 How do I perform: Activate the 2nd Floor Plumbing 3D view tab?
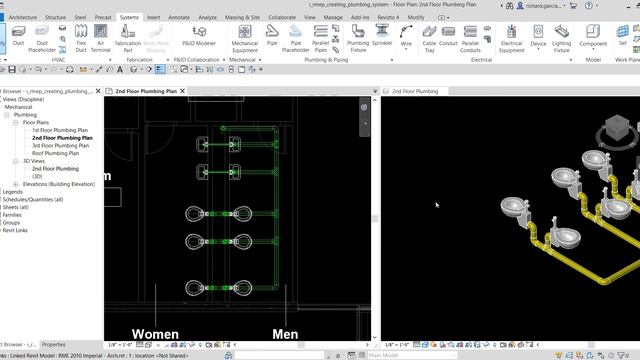coord(415,91)
